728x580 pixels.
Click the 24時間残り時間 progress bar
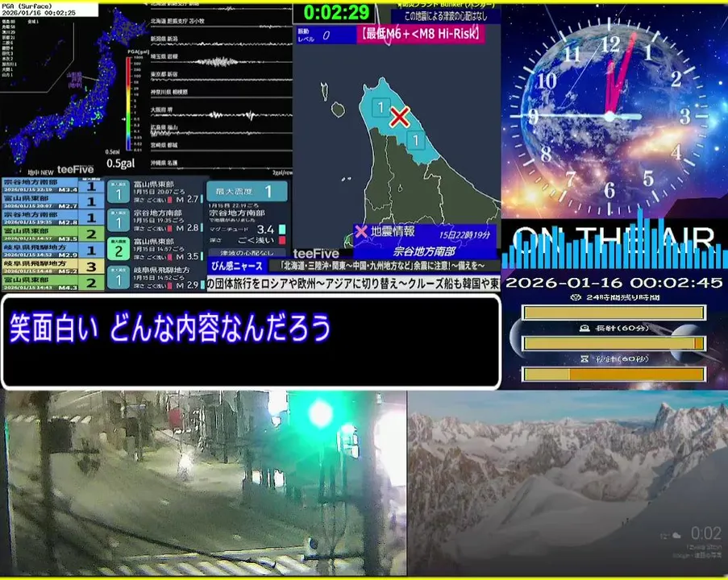coord(614,313)
